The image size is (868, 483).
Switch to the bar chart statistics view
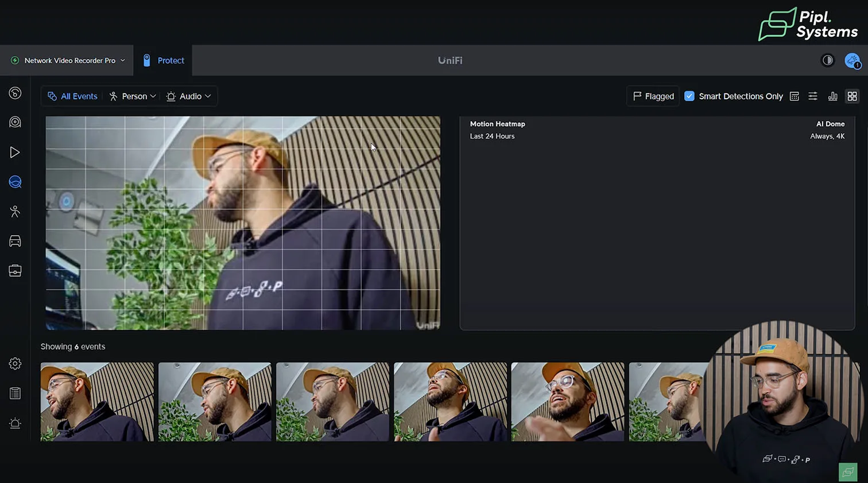pos(832,96)
